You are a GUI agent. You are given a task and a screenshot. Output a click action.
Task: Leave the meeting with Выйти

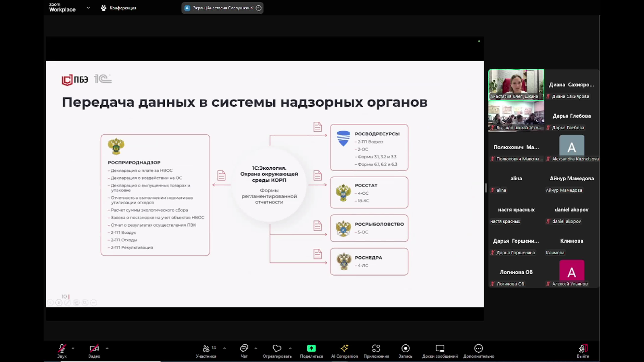[583, 351]
